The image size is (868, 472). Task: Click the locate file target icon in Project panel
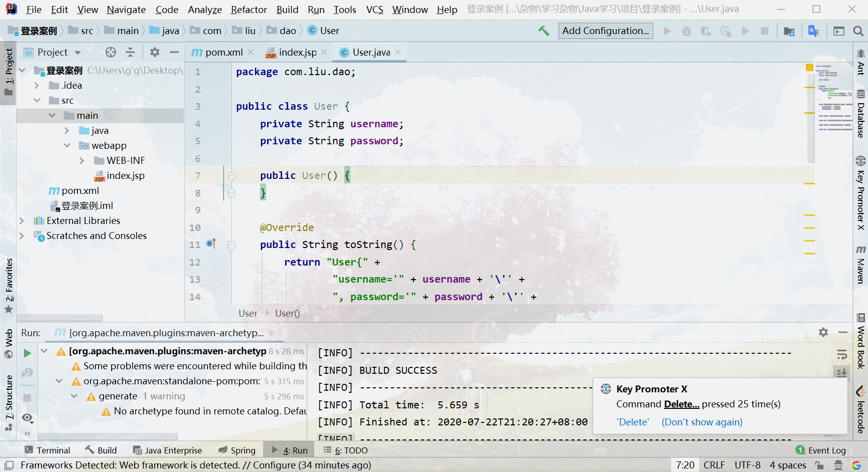[111, 52]
